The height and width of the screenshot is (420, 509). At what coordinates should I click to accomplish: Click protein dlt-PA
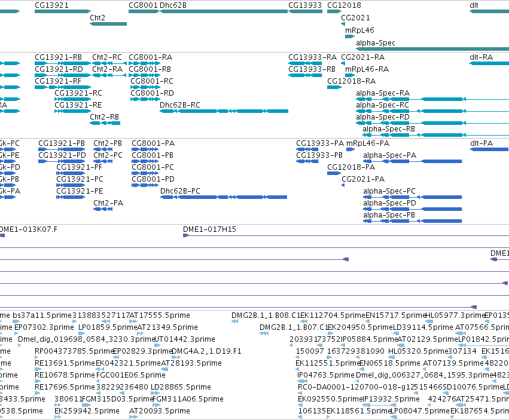point(481,143)
